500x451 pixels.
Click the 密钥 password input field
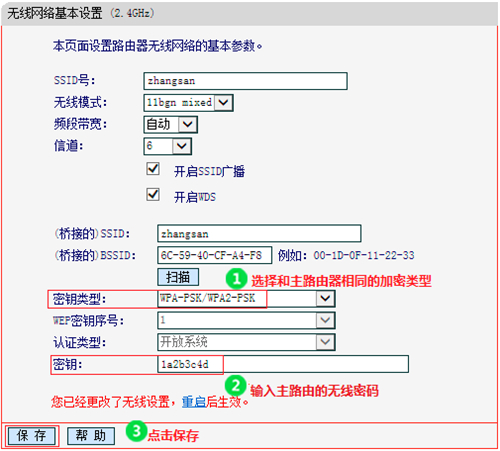pos(283,364)
